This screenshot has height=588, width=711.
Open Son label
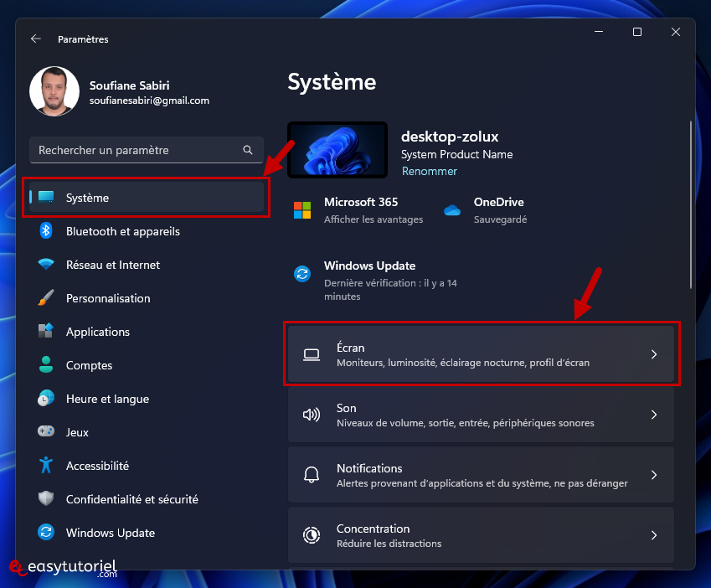(x=347, y=408)
